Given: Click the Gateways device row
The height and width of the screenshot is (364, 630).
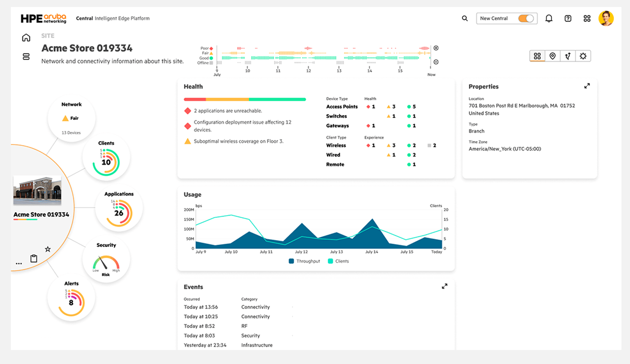Looking at the screenshot, I should pos(371,126).
